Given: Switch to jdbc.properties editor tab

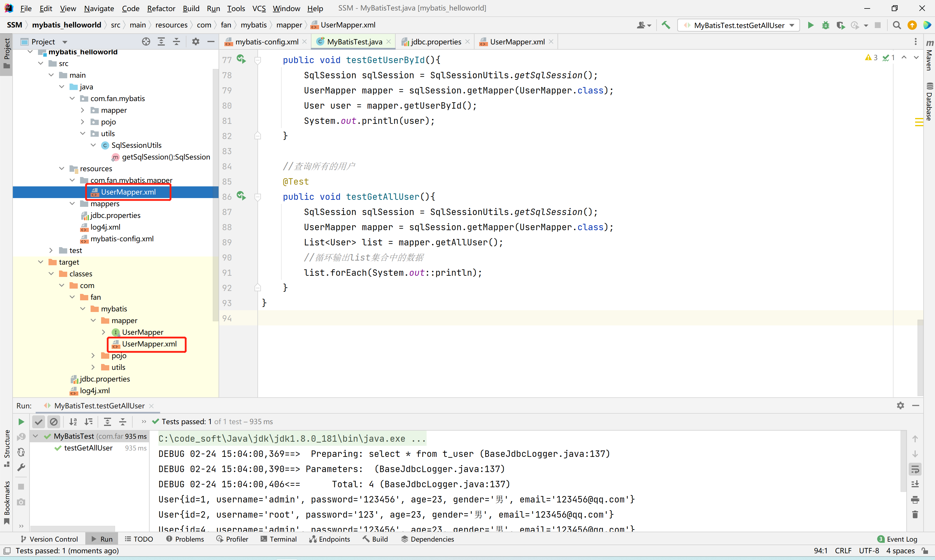Looking at the screenshot, I should (435, 41).
